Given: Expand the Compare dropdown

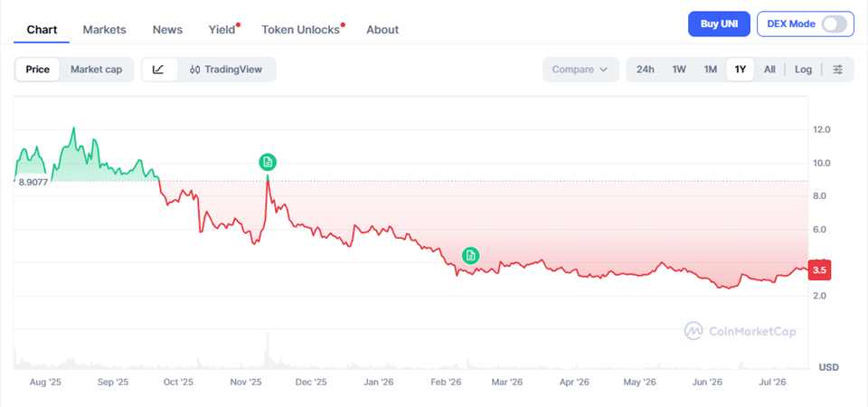Looking at the screenshot, I should (x=580, y=70).
